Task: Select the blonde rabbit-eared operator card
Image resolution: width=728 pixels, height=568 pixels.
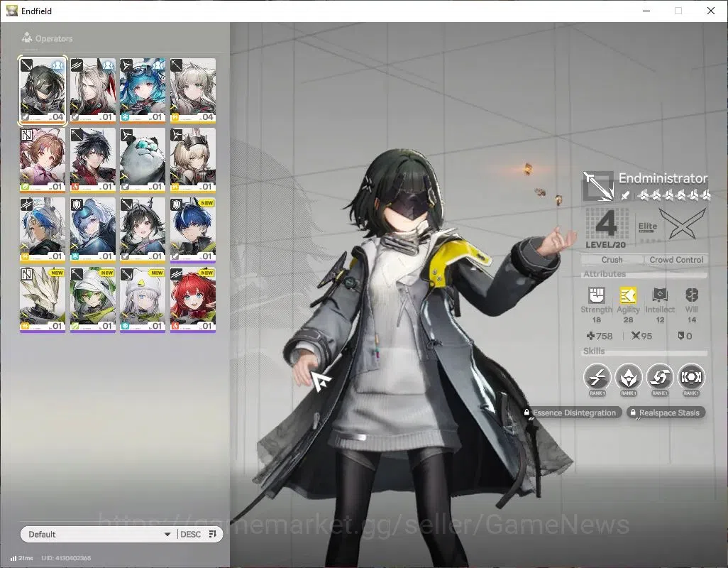Action: [x=193, y=160]
